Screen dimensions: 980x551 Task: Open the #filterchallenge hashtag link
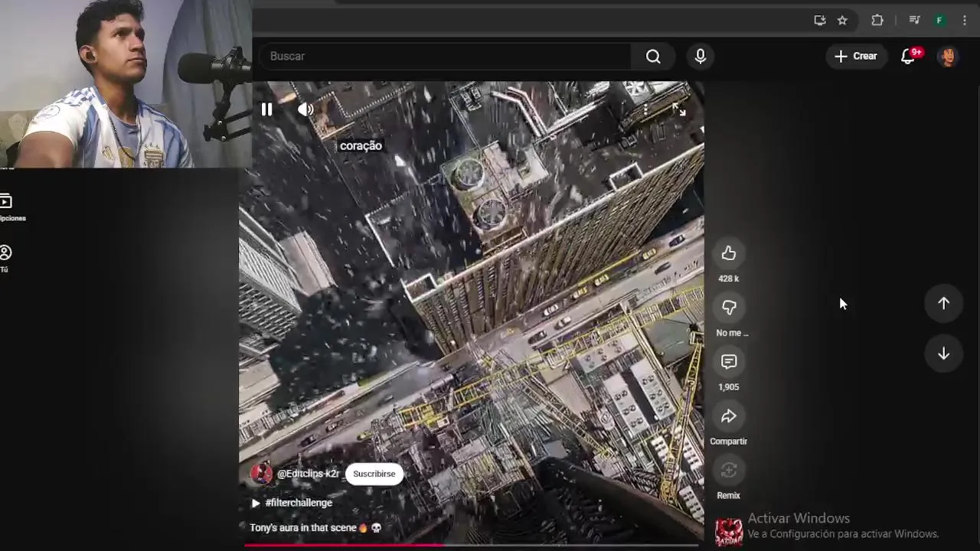tap(299, 503)
